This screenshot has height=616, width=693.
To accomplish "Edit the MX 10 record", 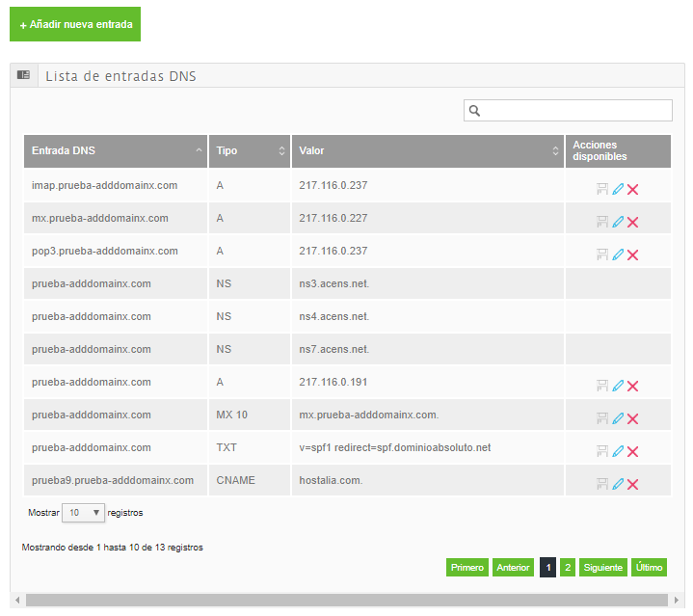I will 618,418.
